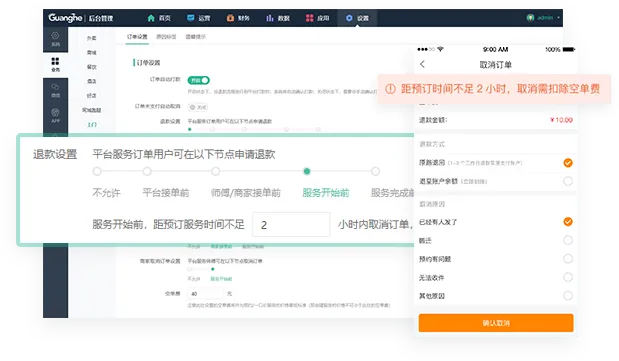
Task: Click the admin avatar icon
Action: [x=530, y=18]
